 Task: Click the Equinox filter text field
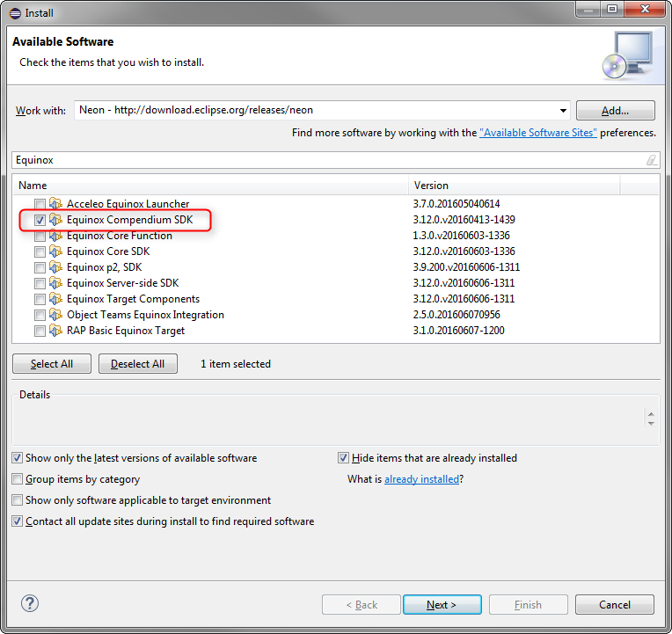click(x=336, y=160)
